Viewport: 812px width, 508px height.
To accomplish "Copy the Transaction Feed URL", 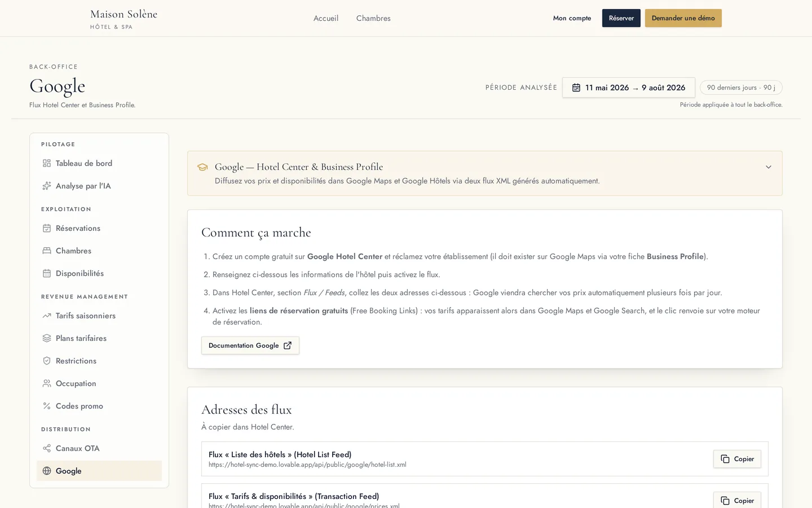I will [x=737, y=500].
